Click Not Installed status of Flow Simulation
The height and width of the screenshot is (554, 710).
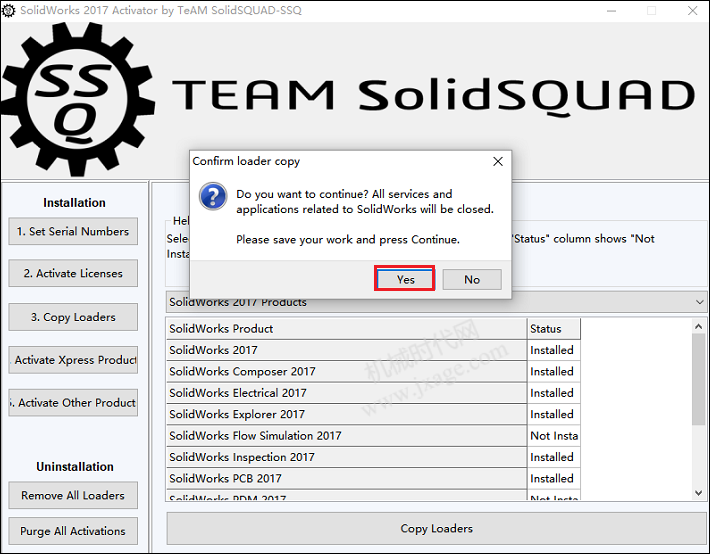[x=554, y=435]
